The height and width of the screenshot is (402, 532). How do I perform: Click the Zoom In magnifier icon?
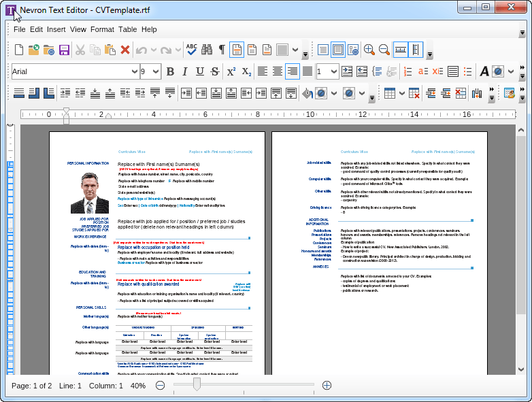coord(369,50)
